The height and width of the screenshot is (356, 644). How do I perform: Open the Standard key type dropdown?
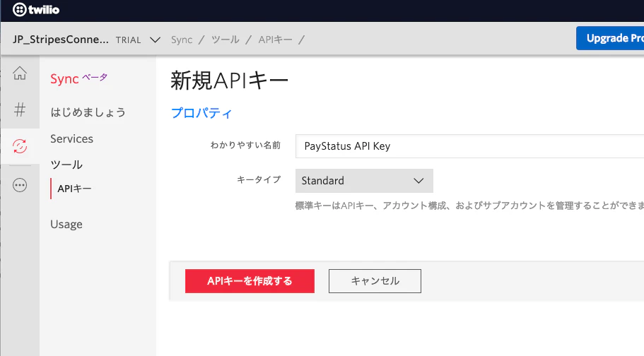tap(364, 181)
